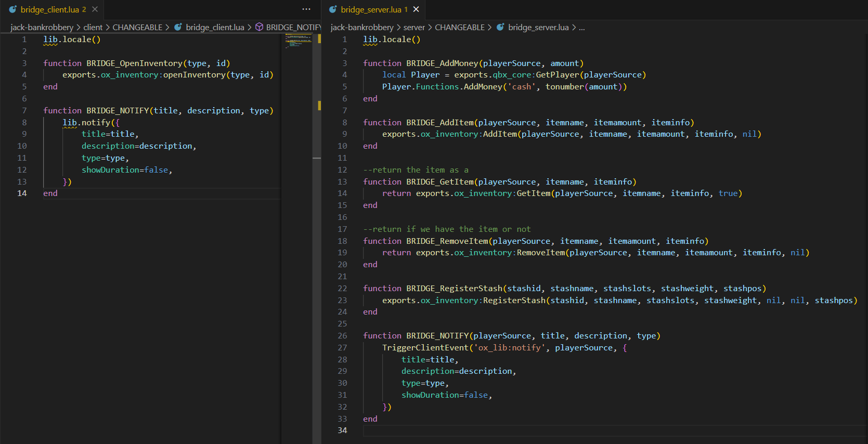868x444 pixels.
Task: Click bridge_client.lua breadcrumb item
Action: click(215, 27)
